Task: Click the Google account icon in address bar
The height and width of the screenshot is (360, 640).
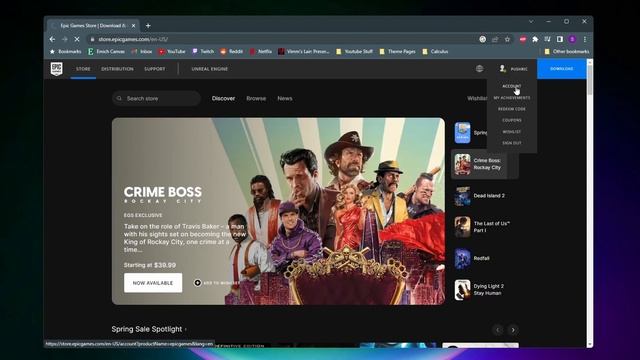Action: pyautogui.click(x=482, y=39)
